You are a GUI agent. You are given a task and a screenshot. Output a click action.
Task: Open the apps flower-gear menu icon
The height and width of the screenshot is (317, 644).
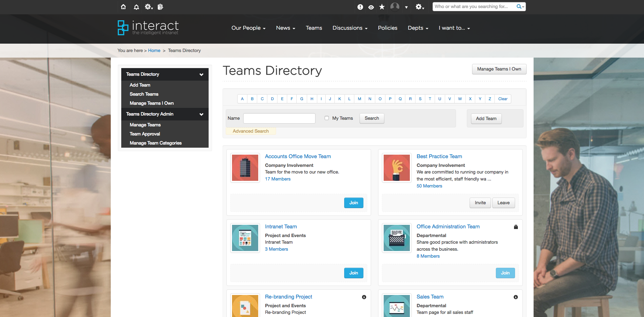point(149,7)
